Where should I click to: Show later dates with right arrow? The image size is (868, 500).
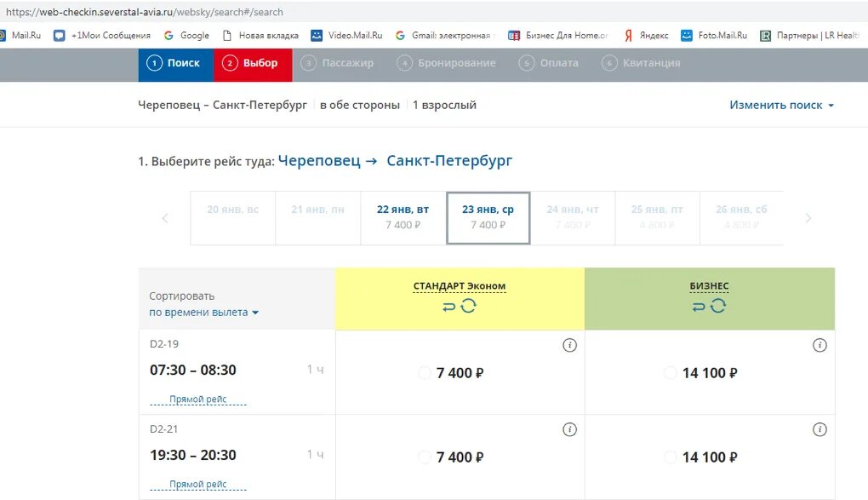pyautogui.click(x=808, y=218)
